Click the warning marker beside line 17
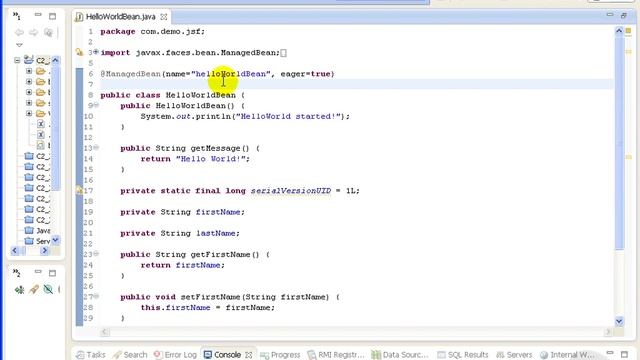The height and width of the screenshot is (360, 640). [x=79, y=190]
